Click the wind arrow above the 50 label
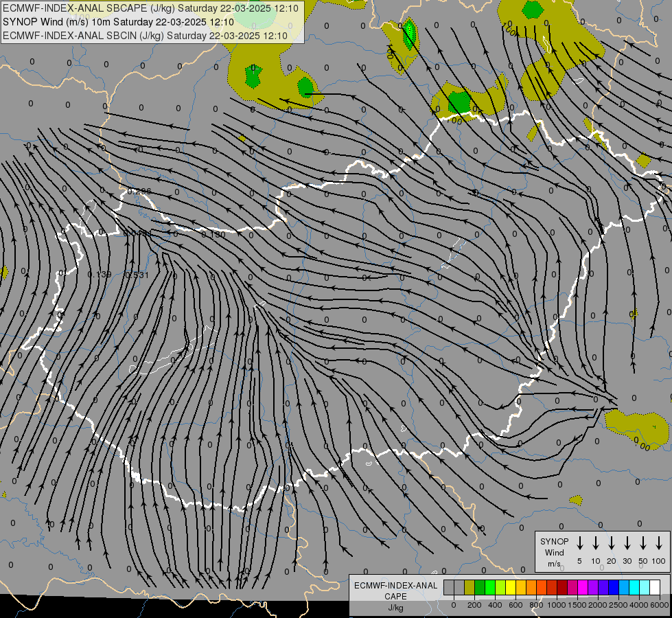The width and height of the screenshot is (672, 618). (x=643, y=543)
